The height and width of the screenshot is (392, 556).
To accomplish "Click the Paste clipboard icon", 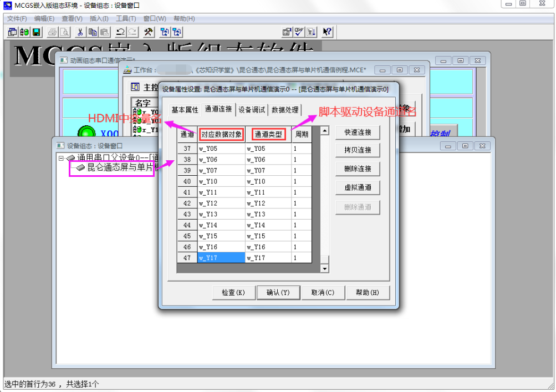I will tap(104, 32).
